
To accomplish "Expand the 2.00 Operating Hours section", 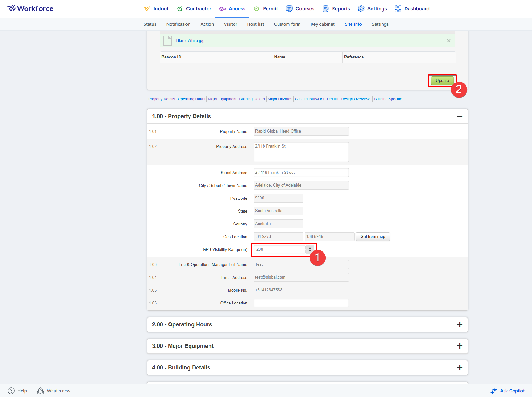I will [460, 324].
